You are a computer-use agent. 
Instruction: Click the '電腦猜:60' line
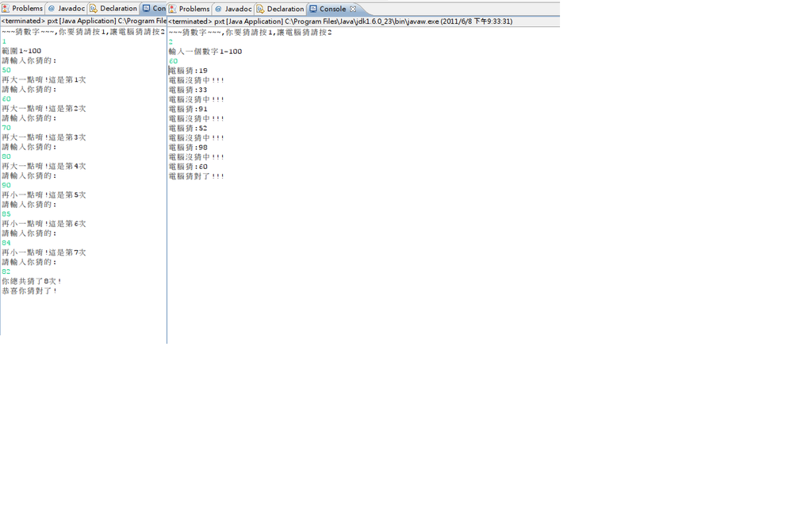click(188, 167)
